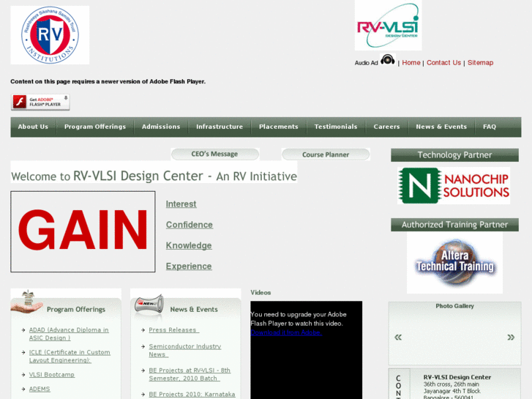Open the Nanochip Solutions partner logo

(454, 185)
